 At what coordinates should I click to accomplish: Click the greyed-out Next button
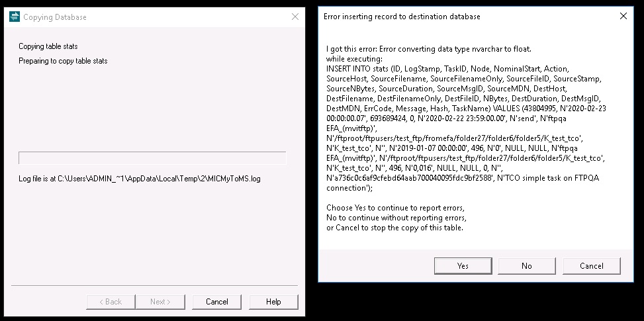160,302
